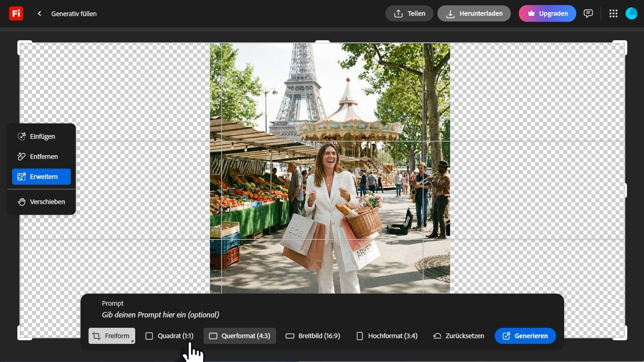Expand the Herunterladen download options
The width and height of the screenshot is (644, 362).
click(474, 13)
